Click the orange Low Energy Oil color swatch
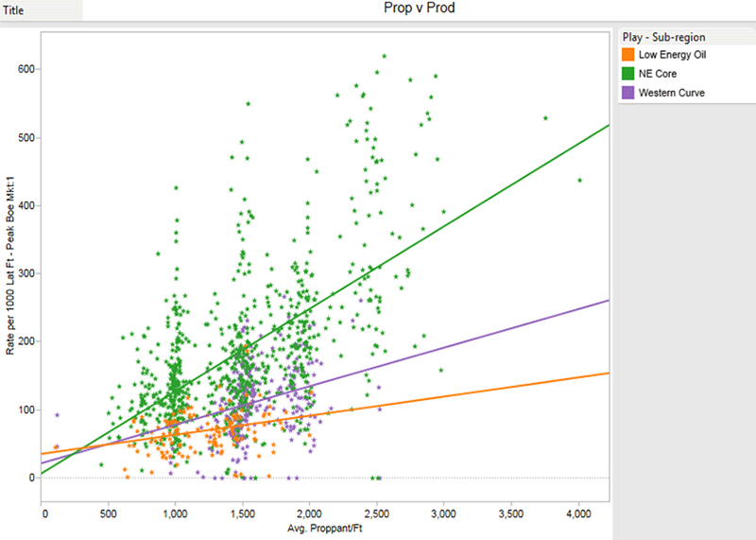The height and width of the screenshot is (540, 756). tap(627, 55)
